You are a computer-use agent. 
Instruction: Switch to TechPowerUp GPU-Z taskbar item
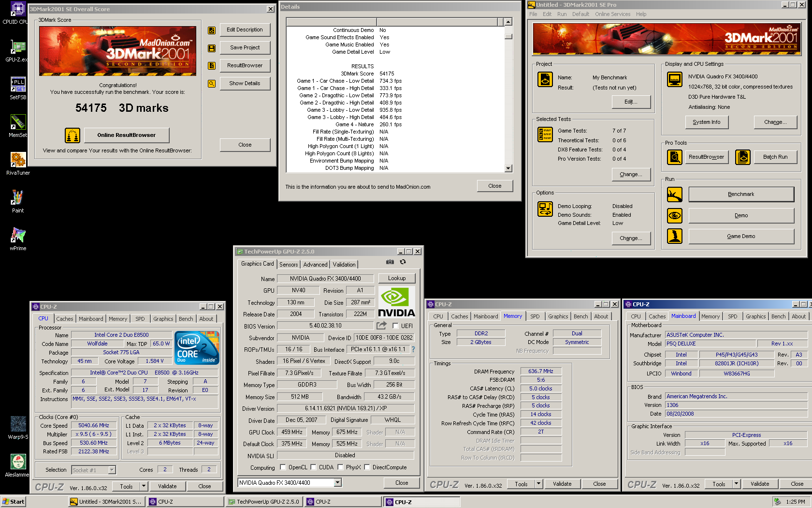point(264,502)
